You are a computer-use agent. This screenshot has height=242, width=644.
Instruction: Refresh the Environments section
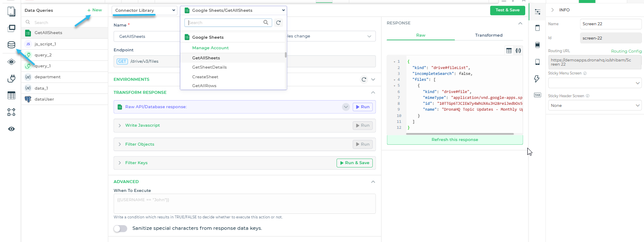pyautogui.click(x=364, y=79)
